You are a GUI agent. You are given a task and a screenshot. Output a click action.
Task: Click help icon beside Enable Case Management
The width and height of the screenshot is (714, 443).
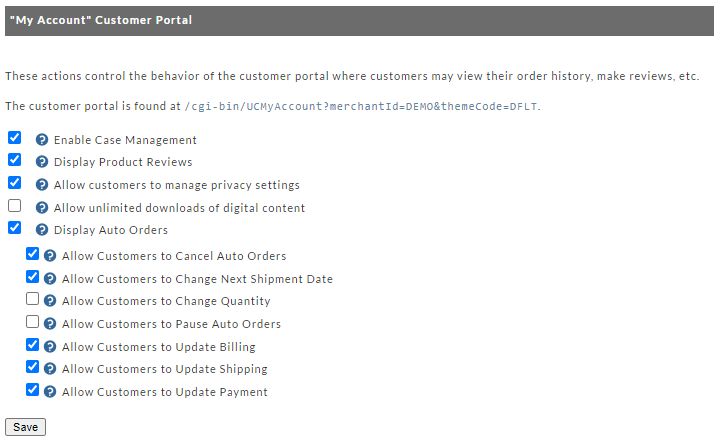point(42,140)
